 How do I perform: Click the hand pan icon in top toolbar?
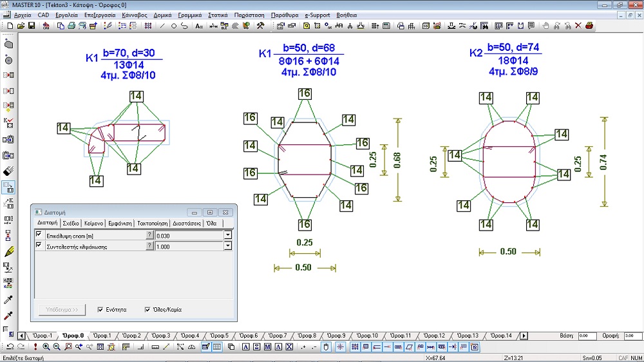tap(545, 26)
